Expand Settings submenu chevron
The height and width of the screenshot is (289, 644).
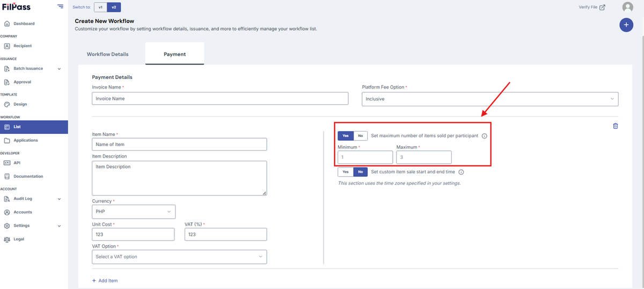(x=59, y=226)
